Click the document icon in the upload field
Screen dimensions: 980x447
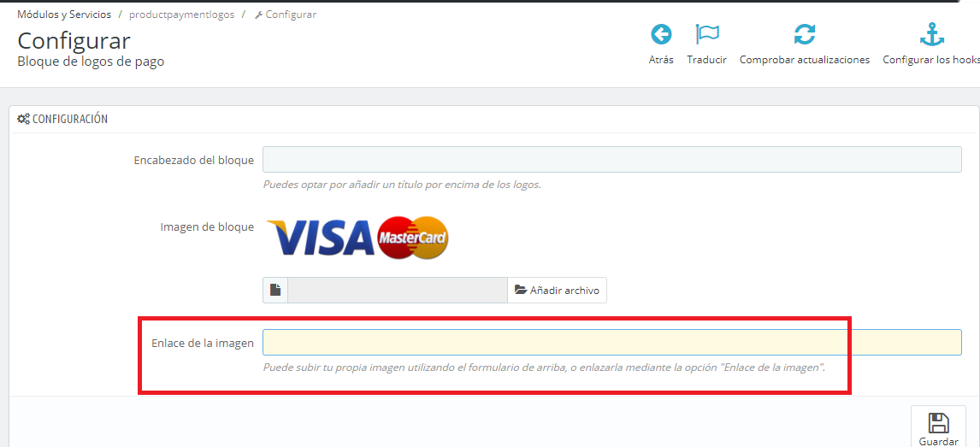click(275, 291)
